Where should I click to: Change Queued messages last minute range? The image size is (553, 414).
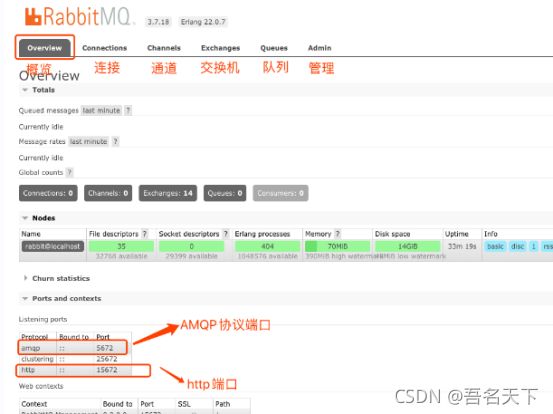click(101, 110)
